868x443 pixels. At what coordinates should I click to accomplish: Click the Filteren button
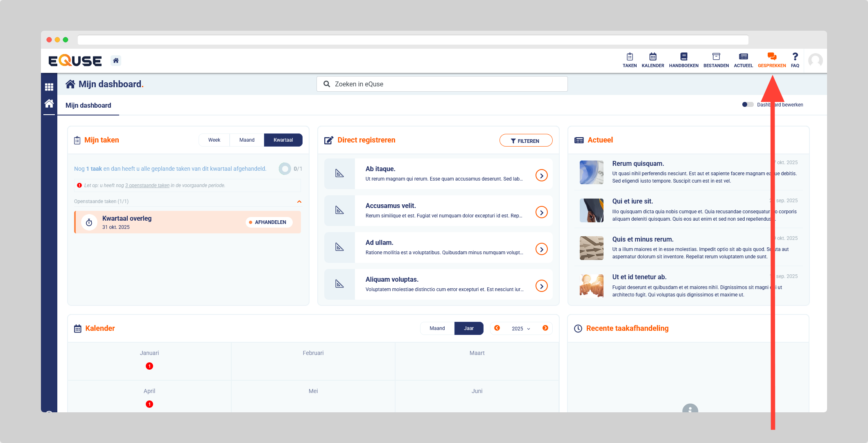tap(526, 140)
